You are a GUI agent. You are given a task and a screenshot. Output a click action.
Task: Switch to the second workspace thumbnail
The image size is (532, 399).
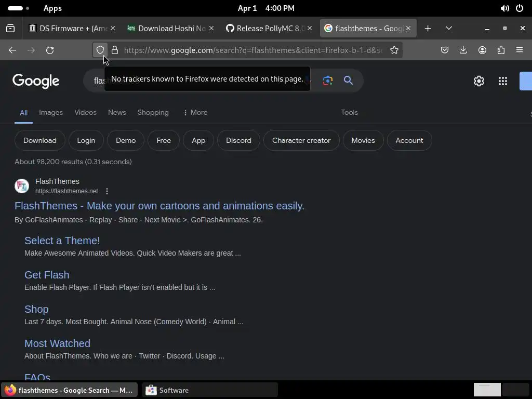point(516,390)
